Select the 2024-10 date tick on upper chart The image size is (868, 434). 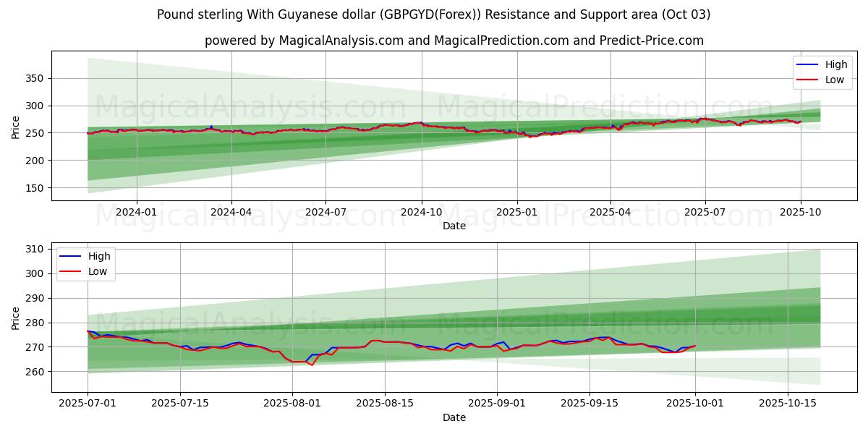pos(421,212)
